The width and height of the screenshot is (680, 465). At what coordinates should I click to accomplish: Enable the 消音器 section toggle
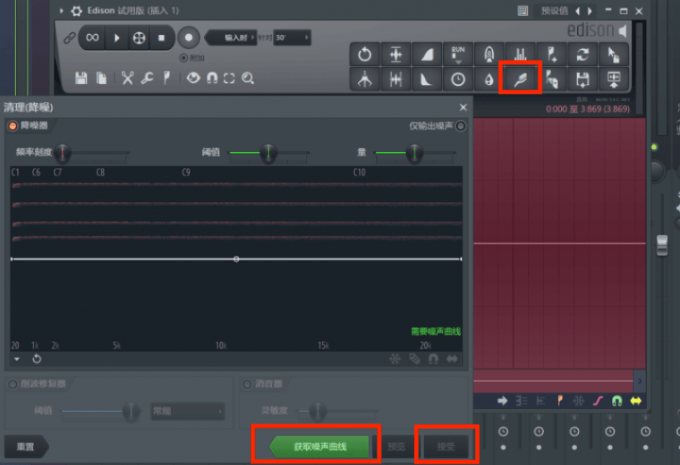point(247,384)
